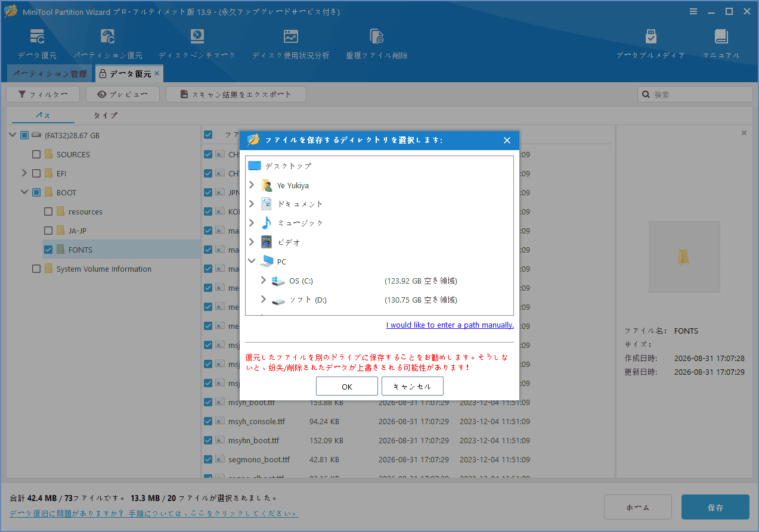
Task: Click the hamburger menu icon in title bar
Action: click(x=693, y=11)
